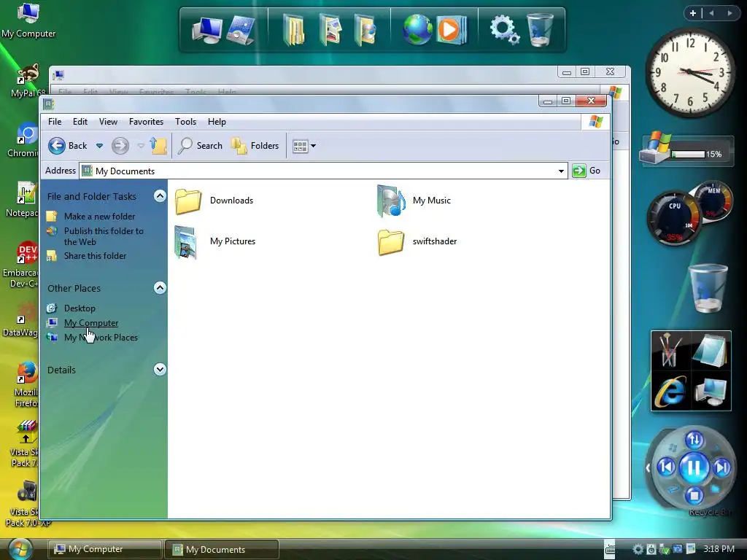747x560 pixels.
Task: Switch to My Documents taskbar button
Action: (x=222, y=549)
